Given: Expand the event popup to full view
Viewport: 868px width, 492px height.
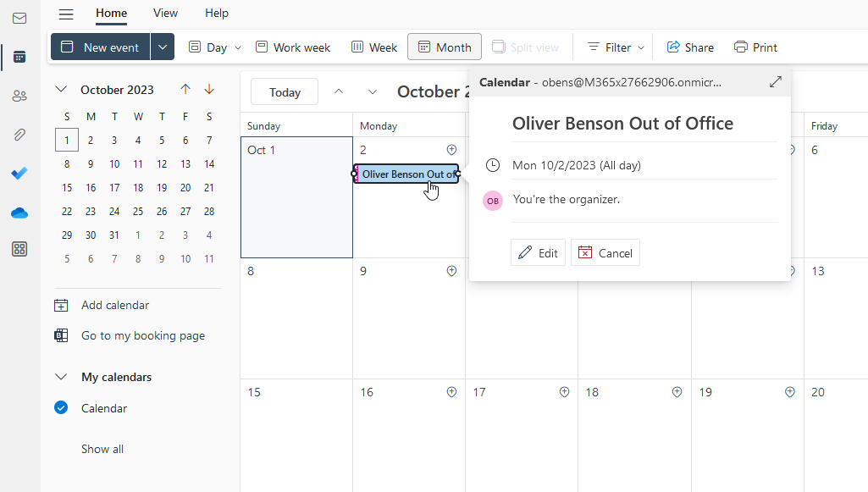Looking at the screenshot, I should pos(775,82).
